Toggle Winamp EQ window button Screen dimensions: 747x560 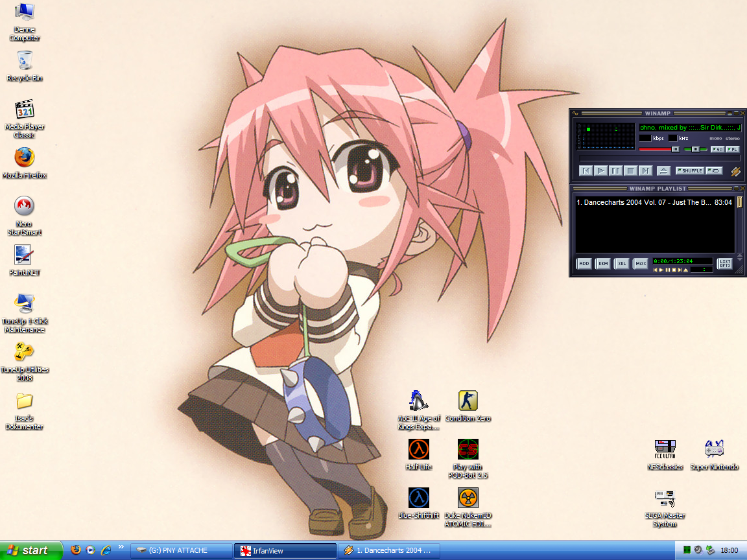click(717, 149)
